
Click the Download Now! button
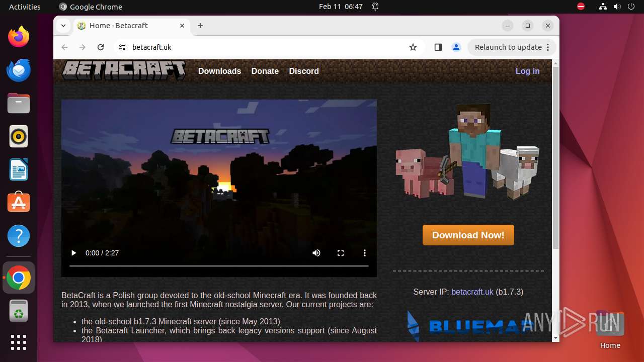[468, 235]
